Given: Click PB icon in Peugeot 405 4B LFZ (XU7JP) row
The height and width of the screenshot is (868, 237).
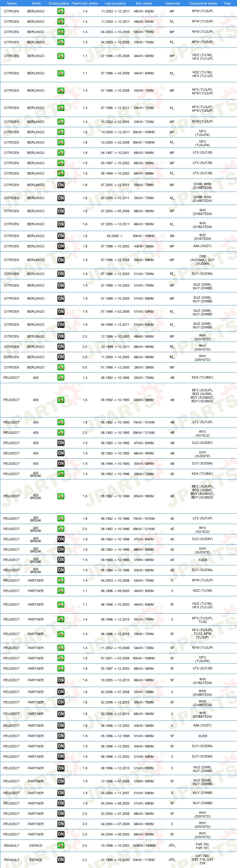Looking at the screenshot, I should click(61, 422).
